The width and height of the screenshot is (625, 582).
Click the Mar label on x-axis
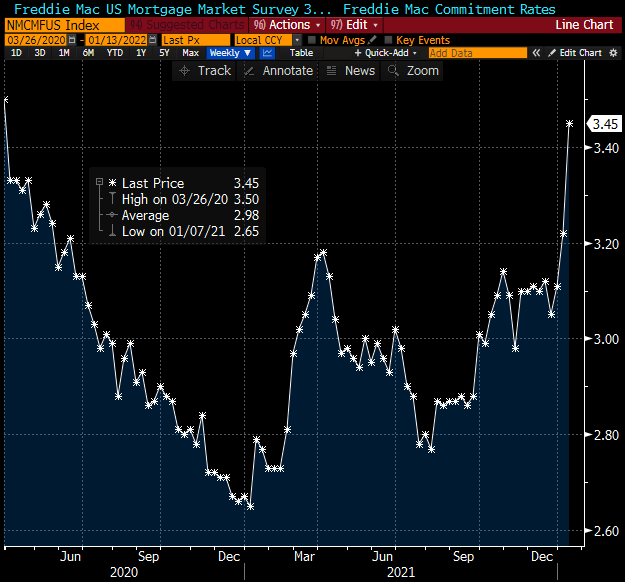pyautogui.click(x=305, y=556)
